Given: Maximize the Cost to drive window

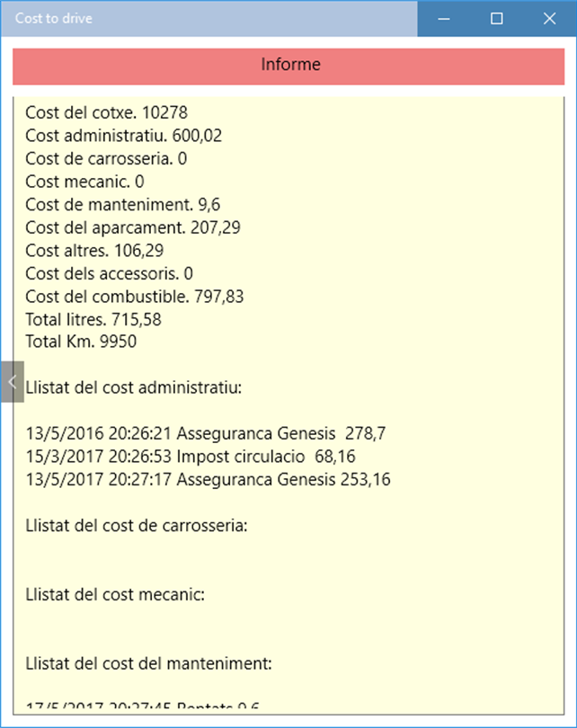Looking at the screenshot, I should coord(496,18).
